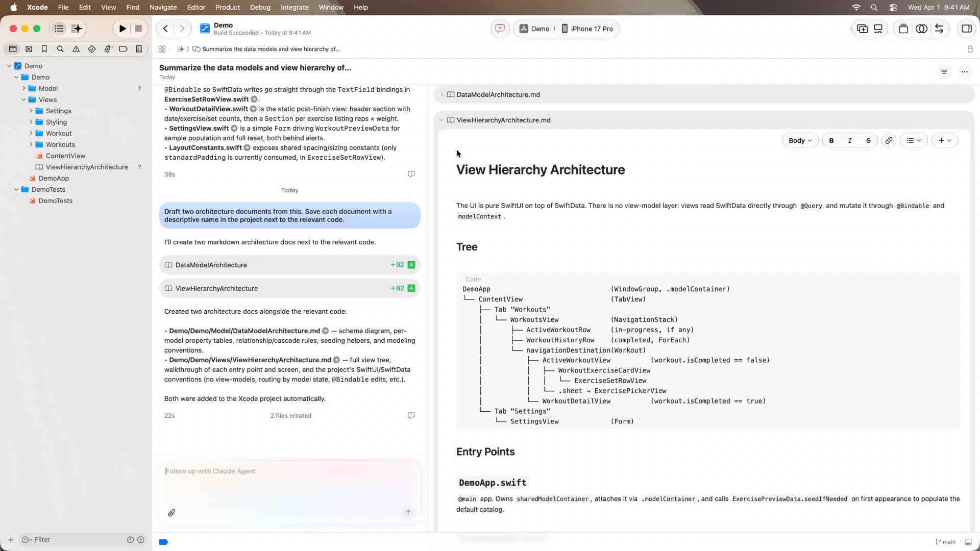Toggle bold formatting
The width and height of the screenshot is (980, 551).
831,140
